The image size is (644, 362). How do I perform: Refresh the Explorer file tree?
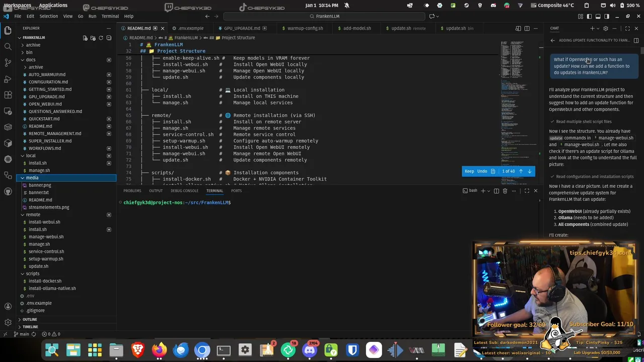point(101,38)
